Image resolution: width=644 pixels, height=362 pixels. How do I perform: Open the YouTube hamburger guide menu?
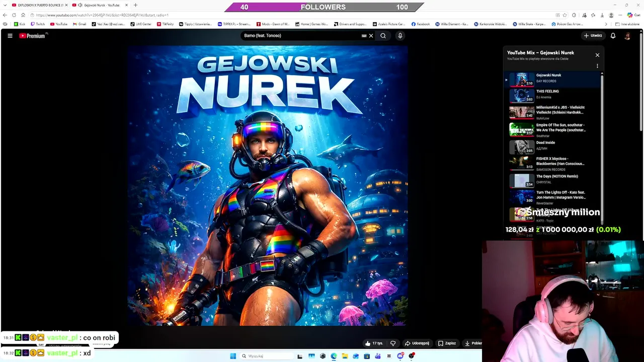10,36
